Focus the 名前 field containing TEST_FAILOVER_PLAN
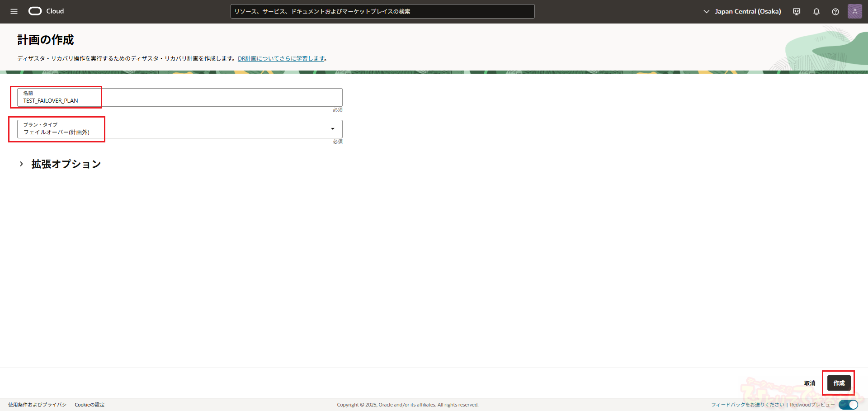 (179, 98)
